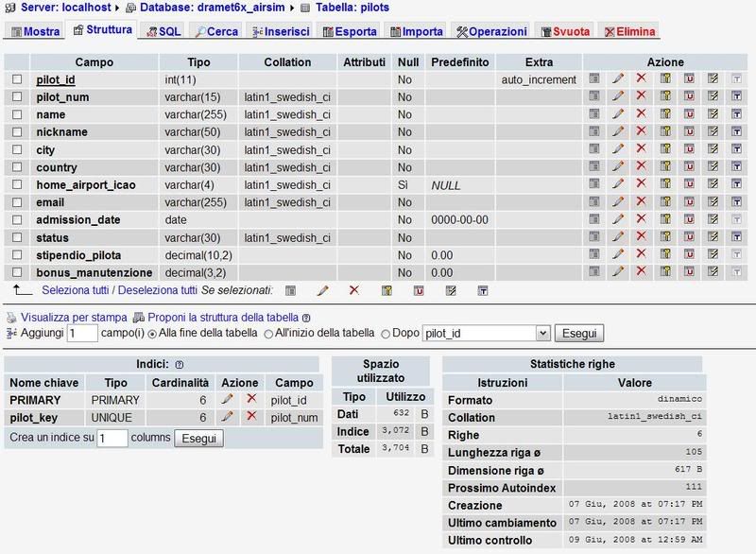Drop the PRIMARY index red X icon

(251, 399)
